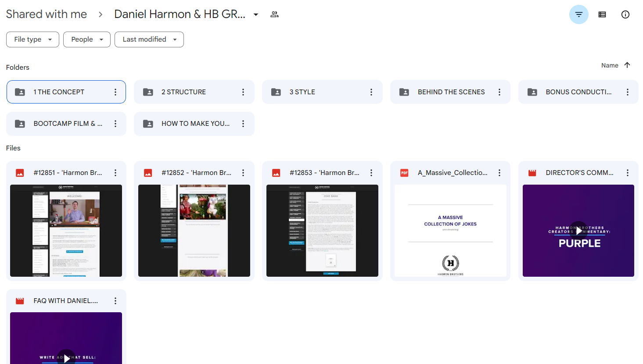
Task: Select the HOW TO MAKE YOU... folder
Action: [x=194, y=124]
